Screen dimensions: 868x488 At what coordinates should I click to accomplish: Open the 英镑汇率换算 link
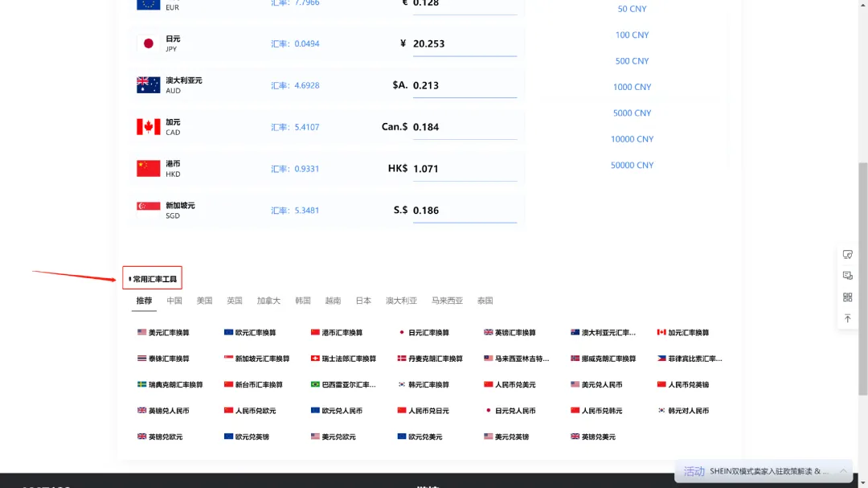click(510, 332)
